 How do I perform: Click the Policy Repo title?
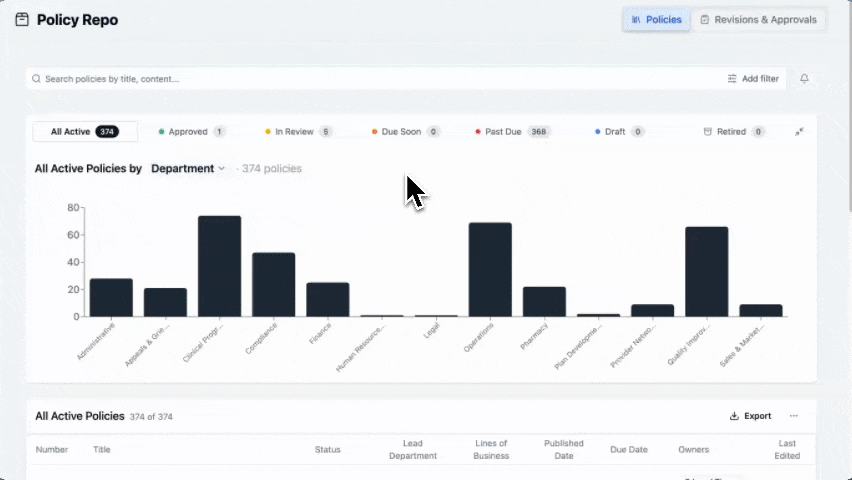coord(77,20)
